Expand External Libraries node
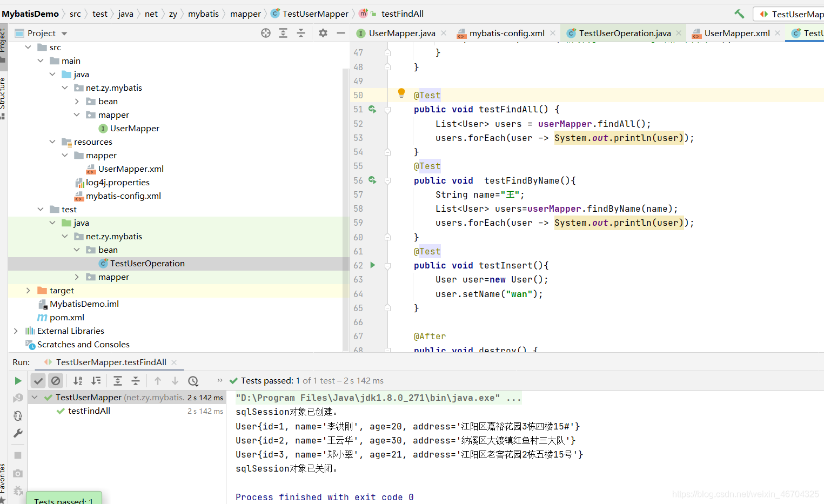The width and height of the screenshot is (824, 504). click(16, 331)
